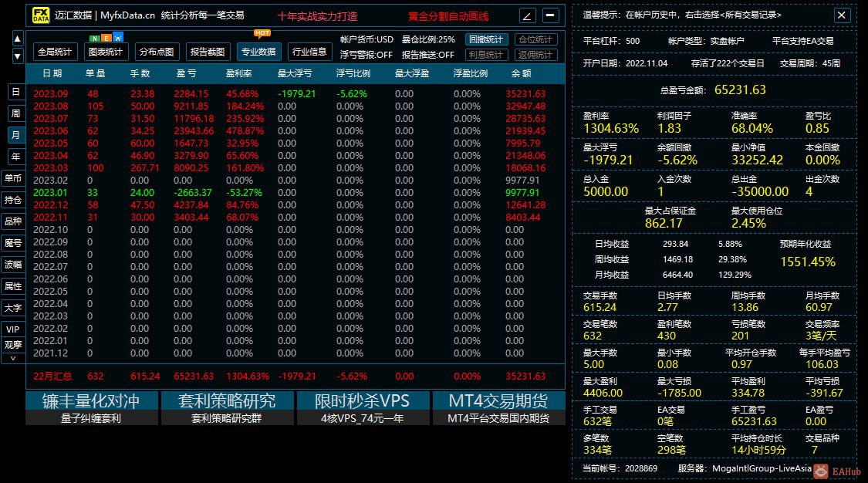Screen dimensions: 868x483
Task: Toggle 报告推送 OFF setting
Action: click(428, 55)
